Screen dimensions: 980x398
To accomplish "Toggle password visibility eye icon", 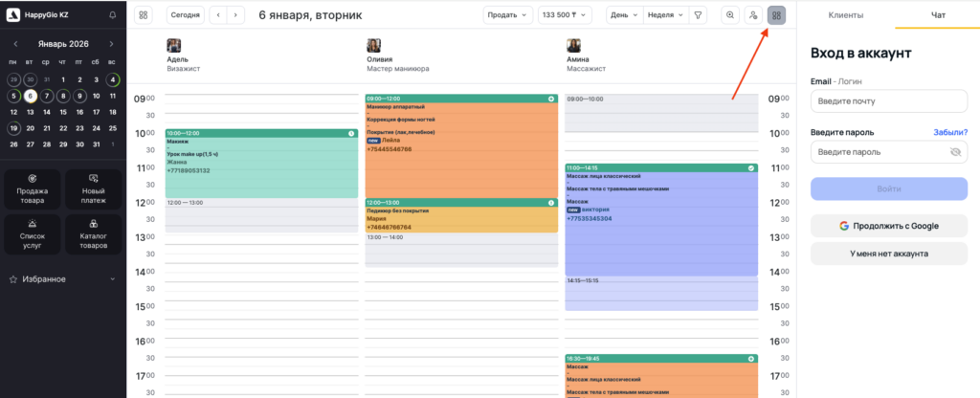I will click(954, 151).
